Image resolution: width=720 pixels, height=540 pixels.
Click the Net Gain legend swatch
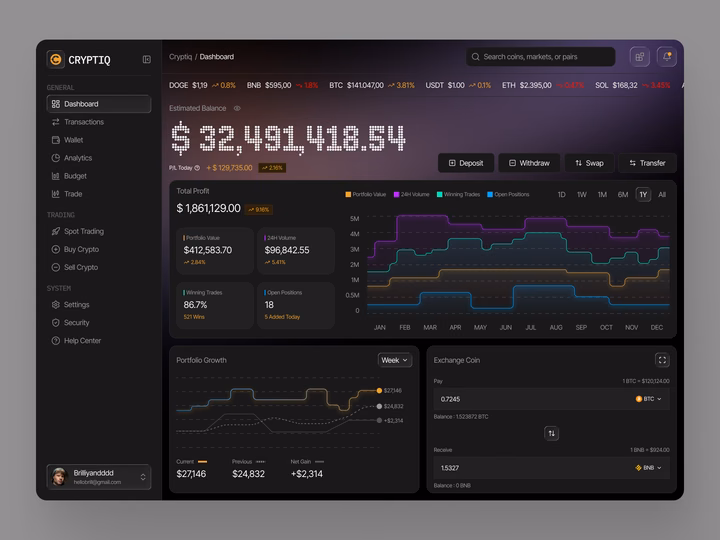pos(320,461)
